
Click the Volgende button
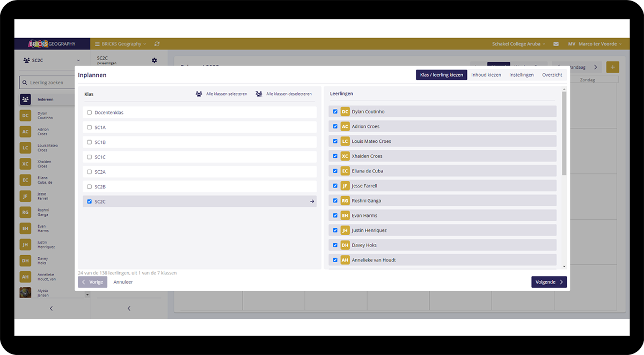point(548,282)
